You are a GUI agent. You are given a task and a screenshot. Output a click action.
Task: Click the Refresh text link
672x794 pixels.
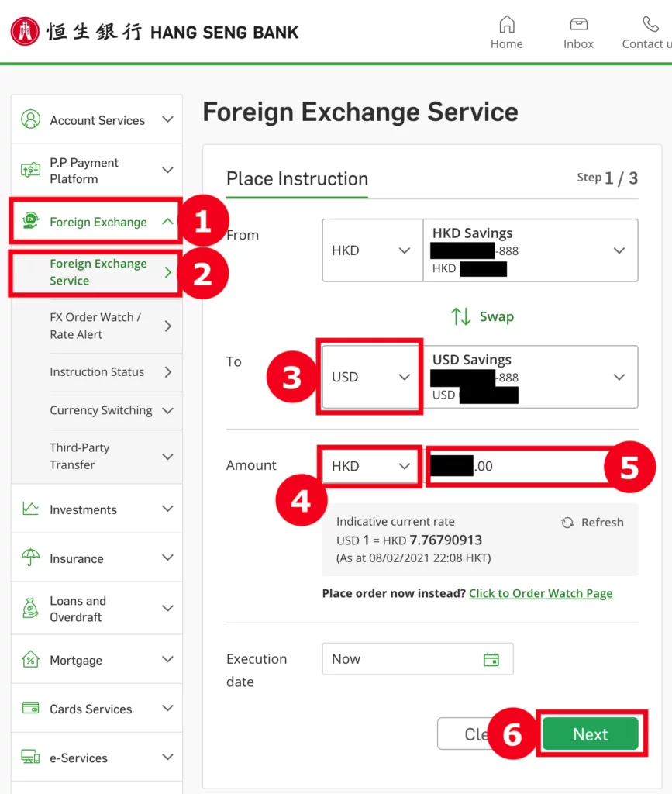click(602, 523)
